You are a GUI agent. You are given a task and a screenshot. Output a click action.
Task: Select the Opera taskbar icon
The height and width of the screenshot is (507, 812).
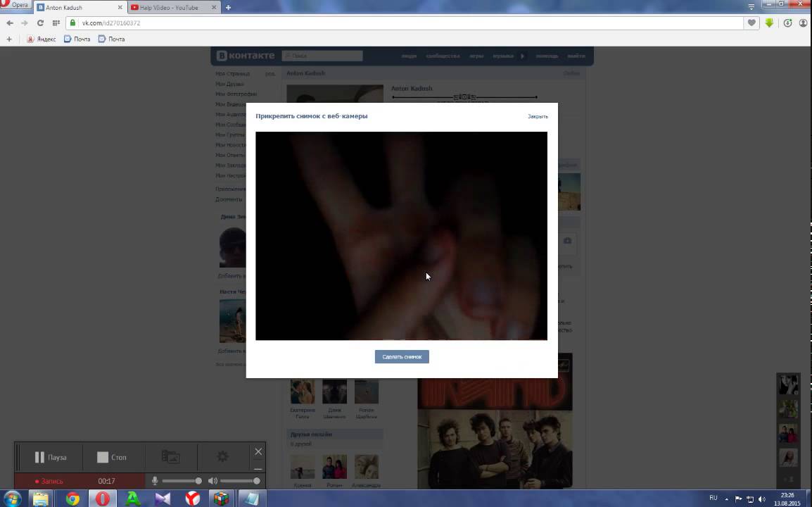[x=103, y=499]
